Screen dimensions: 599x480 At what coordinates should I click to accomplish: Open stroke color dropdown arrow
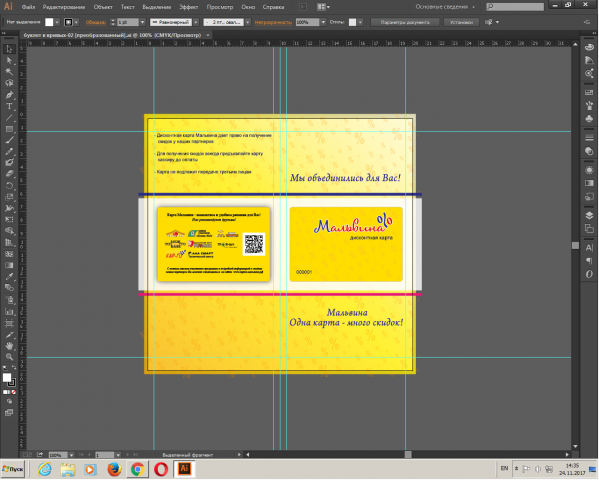point(76,22)
